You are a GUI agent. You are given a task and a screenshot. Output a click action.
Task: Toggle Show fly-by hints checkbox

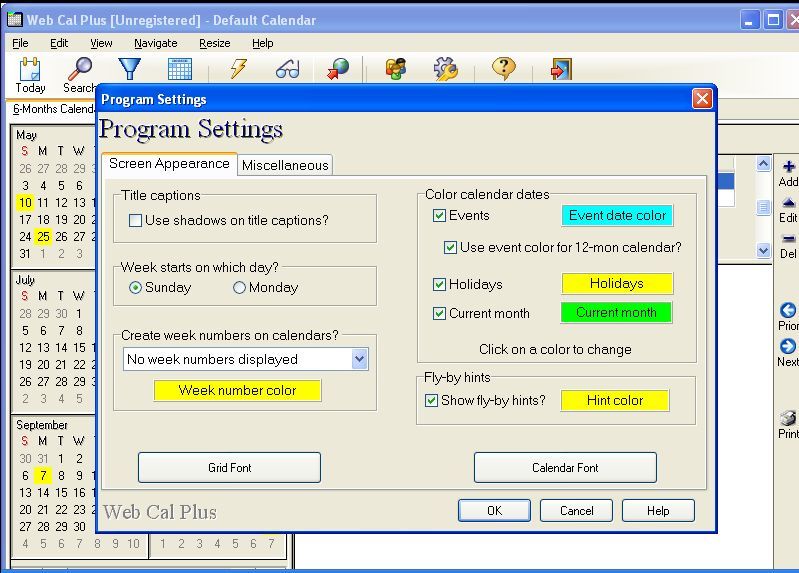431,400
